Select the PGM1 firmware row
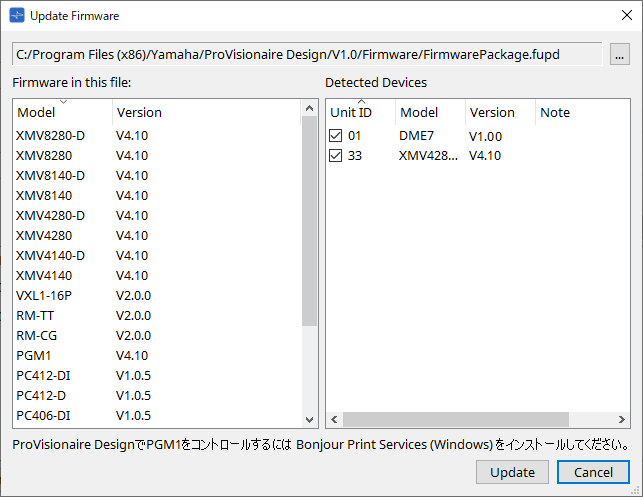 click(x=157, y=356)
